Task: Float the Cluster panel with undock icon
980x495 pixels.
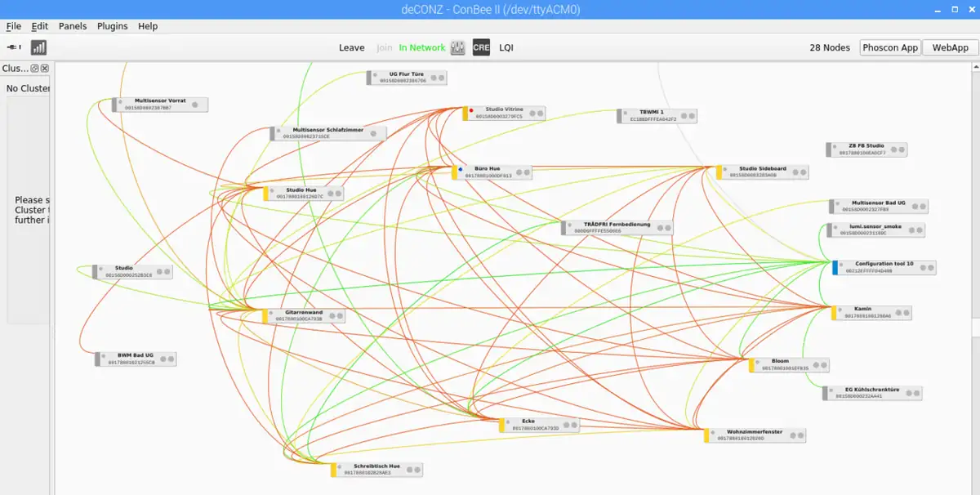Action: pyautogui.click(x=35, y=69)
